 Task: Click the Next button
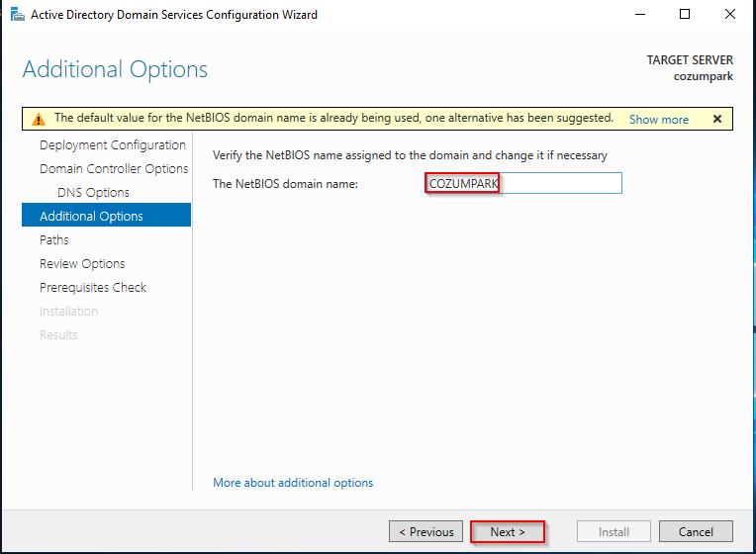(x=508, y=532)
